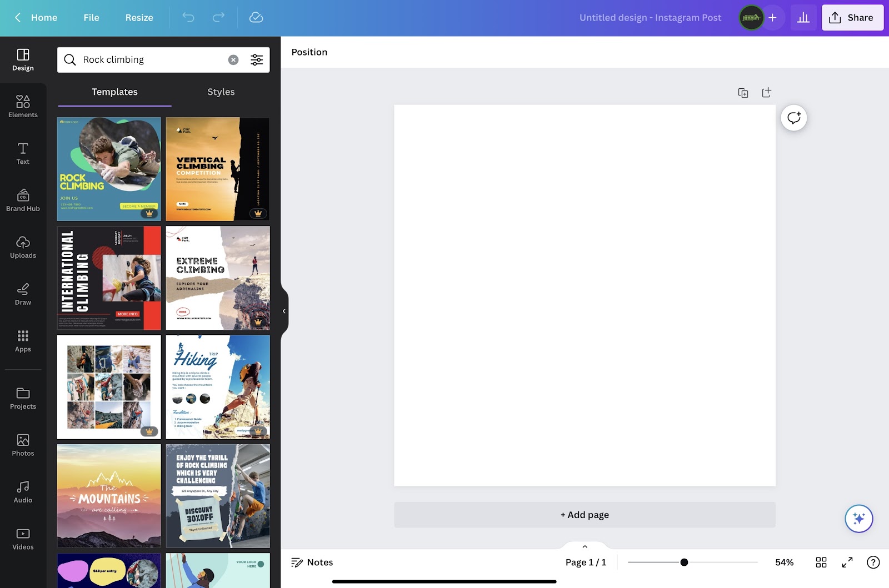Clear the Rock climbing search text
This screenshot has height=588, width=889.
233,60
